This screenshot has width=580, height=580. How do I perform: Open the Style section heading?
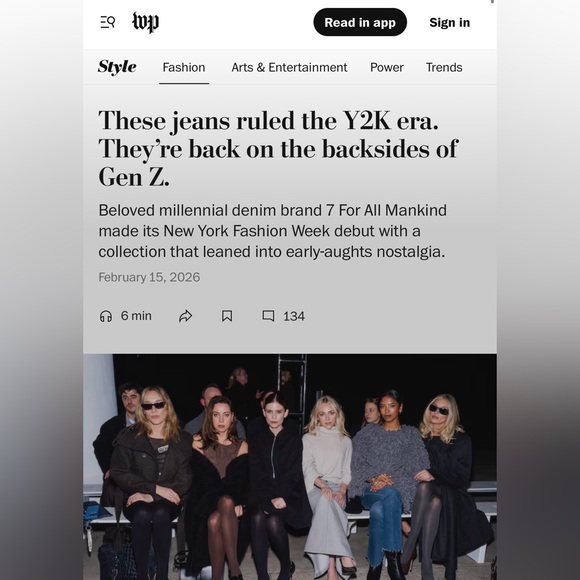(x=117, y=67)
